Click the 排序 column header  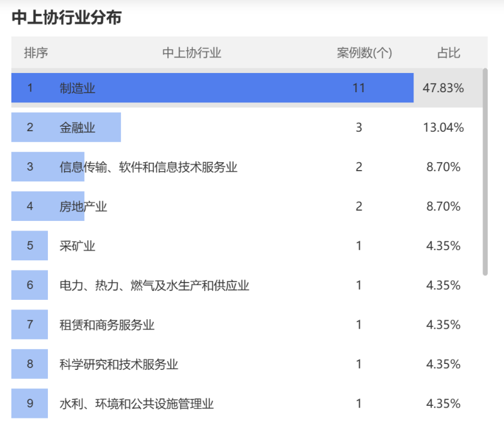tap(36, 53)
